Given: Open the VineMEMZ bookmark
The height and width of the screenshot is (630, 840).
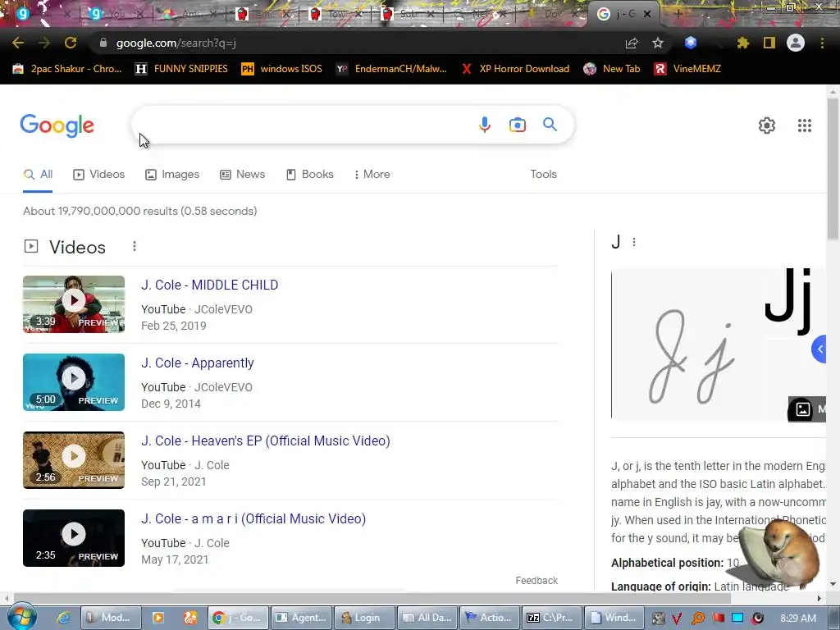Looking at the screenshot, I should (x=687, y=69).
